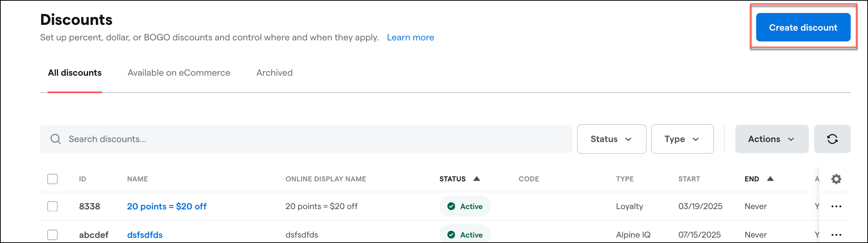Open the dsfsdfds discount link
The height and width of the screenshot is (243, 868).
145,235
